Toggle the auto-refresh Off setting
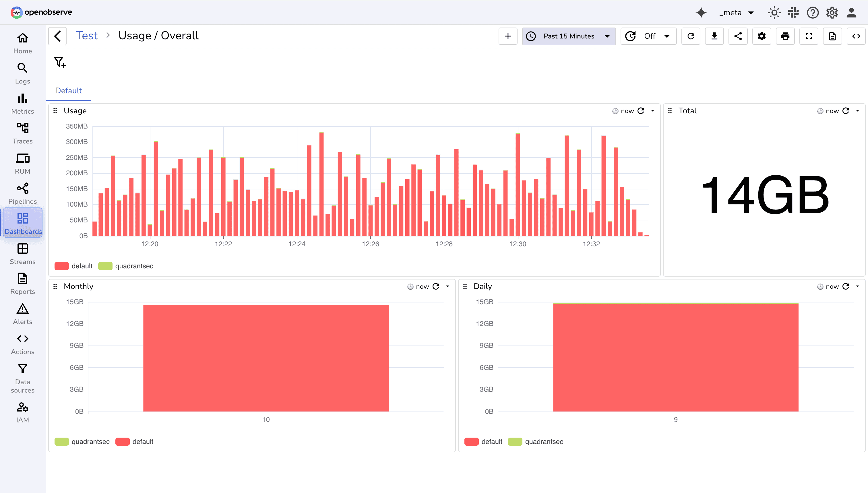Image resolution: width=868 pixels, height=493 pixels. [648, 36]
